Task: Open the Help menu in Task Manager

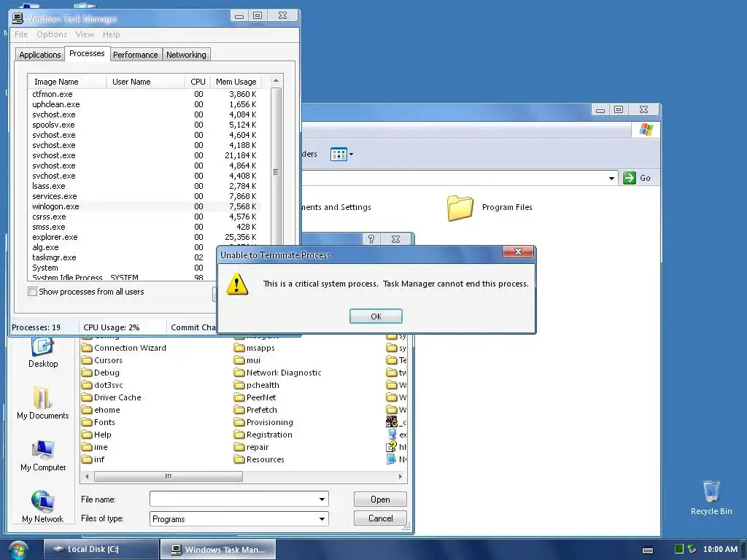Action: click(x=112, y=34)
